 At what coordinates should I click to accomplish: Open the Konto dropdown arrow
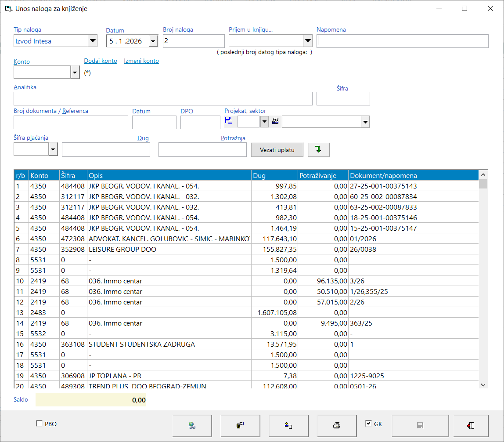(75, 72)
